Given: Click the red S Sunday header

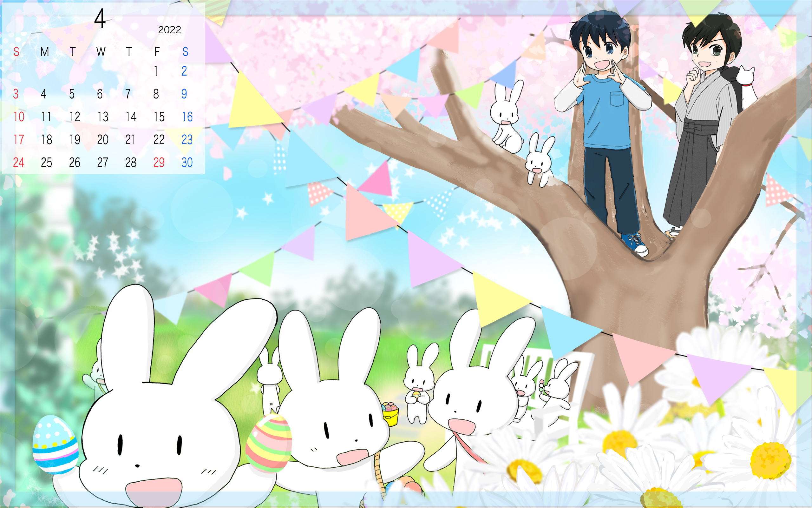Looking at the screenshot, I should click(x=16, y=51).
